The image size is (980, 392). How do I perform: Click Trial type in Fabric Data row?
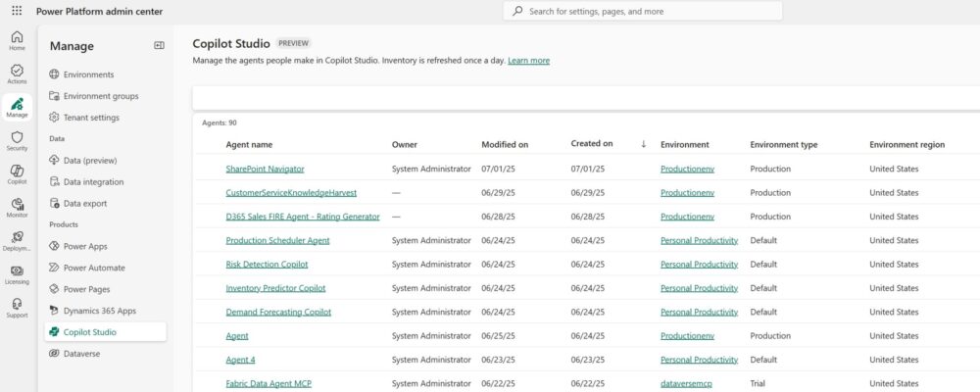point(758,383)
